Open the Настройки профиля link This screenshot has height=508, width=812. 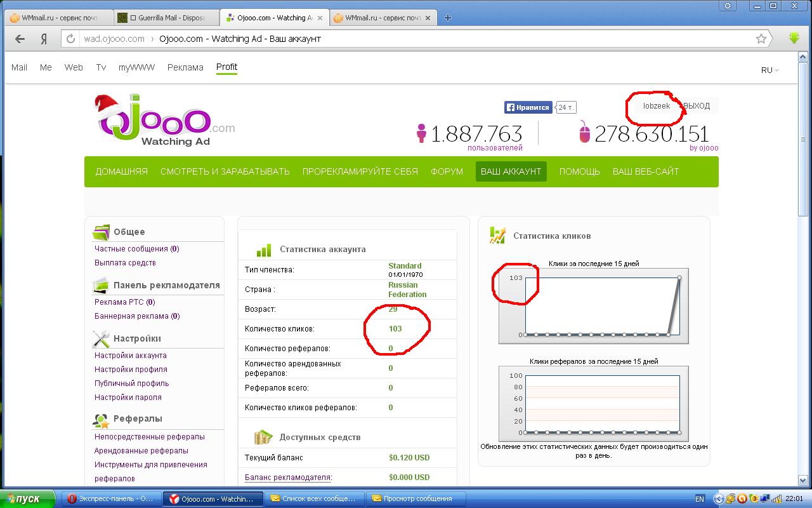(131, 370)
